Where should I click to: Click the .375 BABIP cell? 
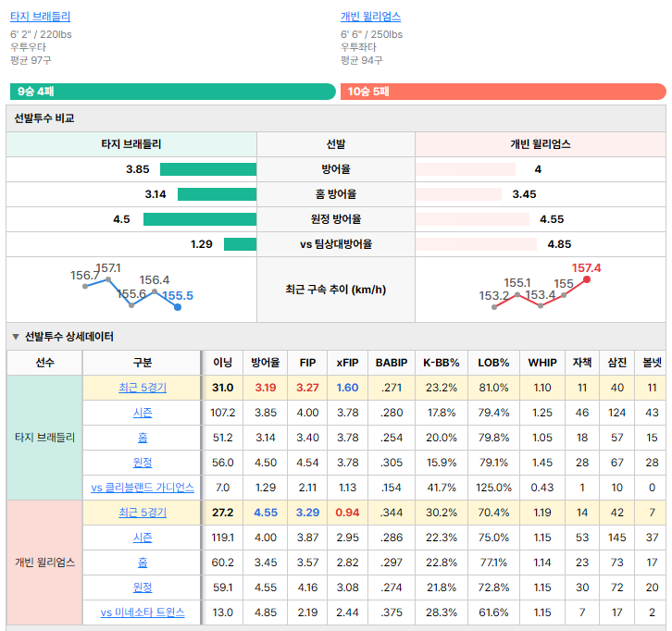click(392, 612)
